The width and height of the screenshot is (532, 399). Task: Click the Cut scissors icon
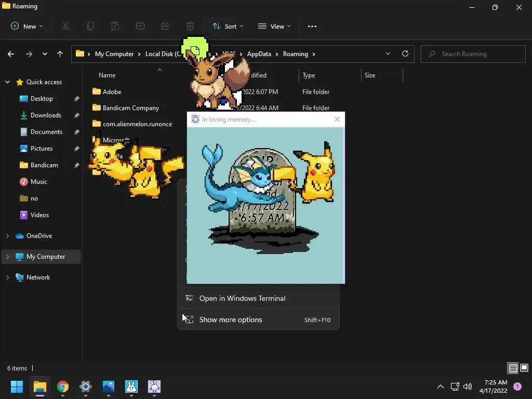65,26
